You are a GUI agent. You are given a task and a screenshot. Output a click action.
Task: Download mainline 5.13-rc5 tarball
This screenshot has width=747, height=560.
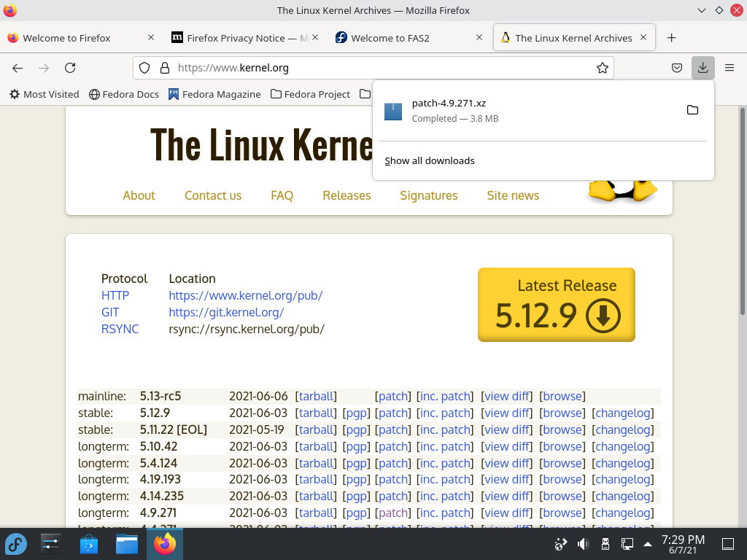[317, 396]
